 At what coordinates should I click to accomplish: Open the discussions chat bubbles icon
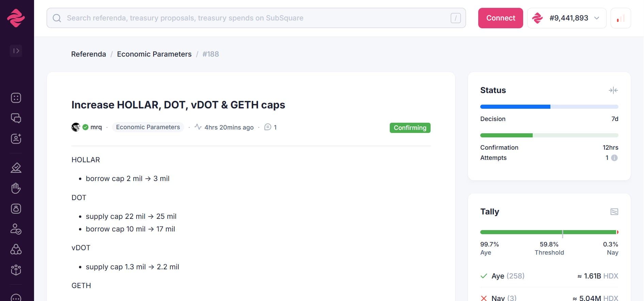point(16,118)
